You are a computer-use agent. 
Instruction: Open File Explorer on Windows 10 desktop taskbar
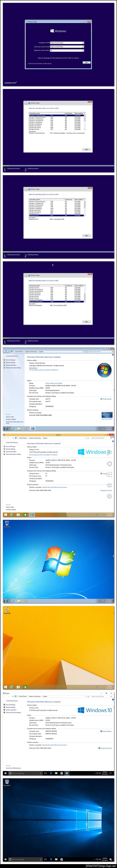click(56, 860)
